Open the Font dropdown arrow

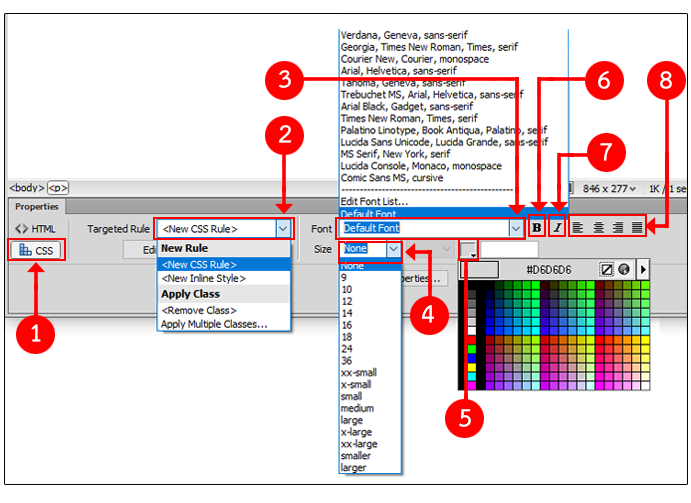(515, 229)
